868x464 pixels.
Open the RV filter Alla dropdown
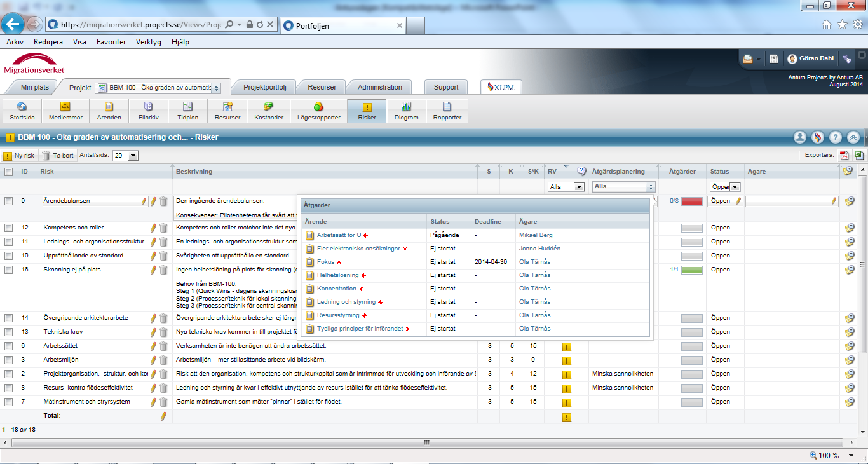(x=566, y=187)
